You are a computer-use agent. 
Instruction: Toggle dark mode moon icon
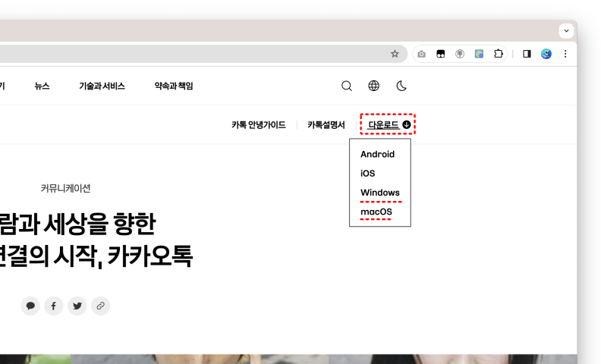[x=401, y=86]
